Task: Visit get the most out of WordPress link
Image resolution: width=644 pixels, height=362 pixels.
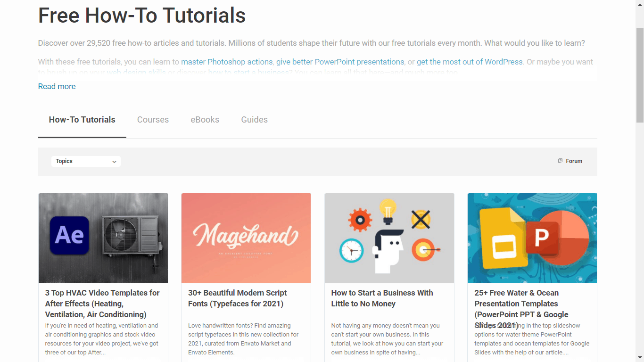Action: [x=470, y=62]
